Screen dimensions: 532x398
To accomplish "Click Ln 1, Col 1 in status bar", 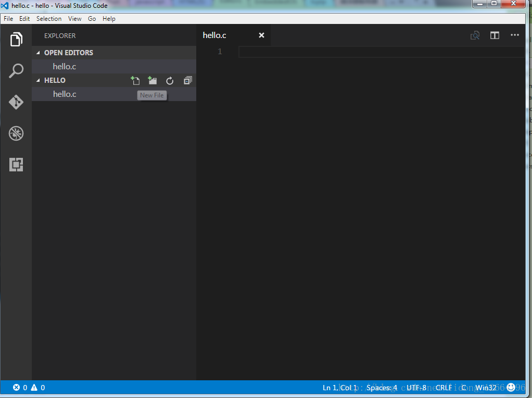I will coord(339,388).
